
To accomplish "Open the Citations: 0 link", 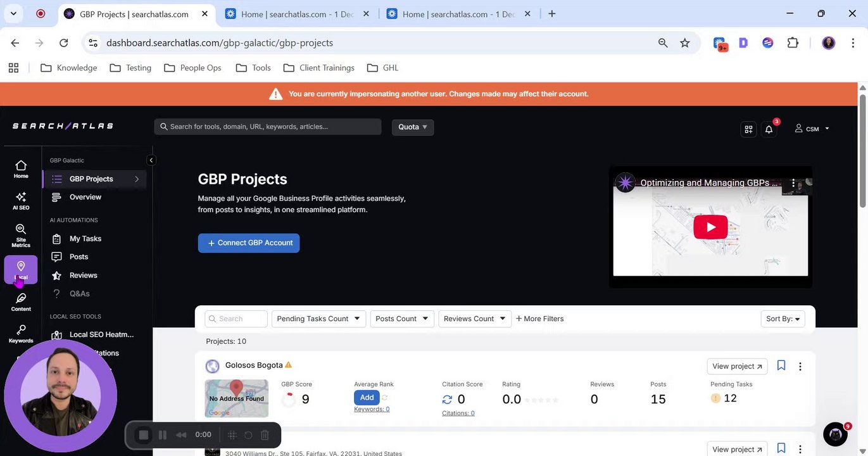I will tap(458, 413).
